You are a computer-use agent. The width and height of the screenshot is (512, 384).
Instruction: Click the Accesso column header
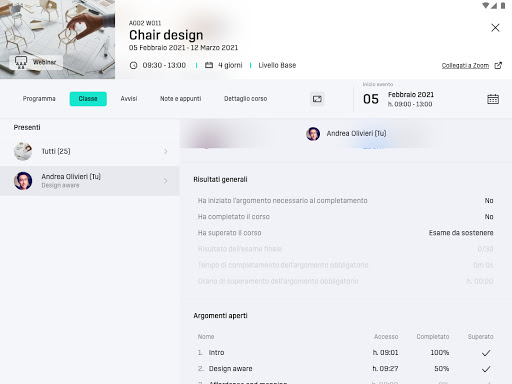(386, 337)
